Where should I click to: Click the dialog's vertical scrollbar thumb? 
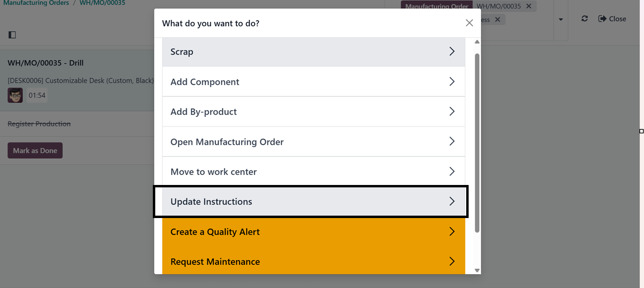click(x=477, y=144)
